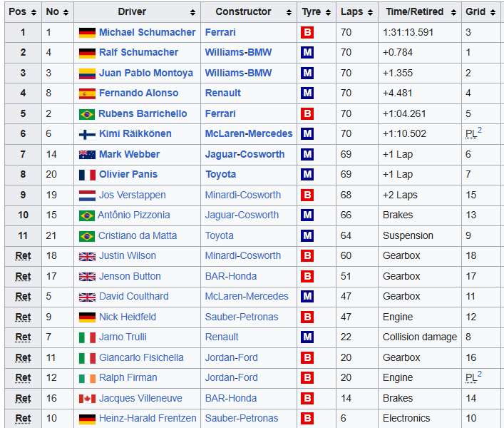Open Heinz-Harald Frentzen driver link
Image resolution: width=504 pixels, height=428 pixels.
coord(148,418)
